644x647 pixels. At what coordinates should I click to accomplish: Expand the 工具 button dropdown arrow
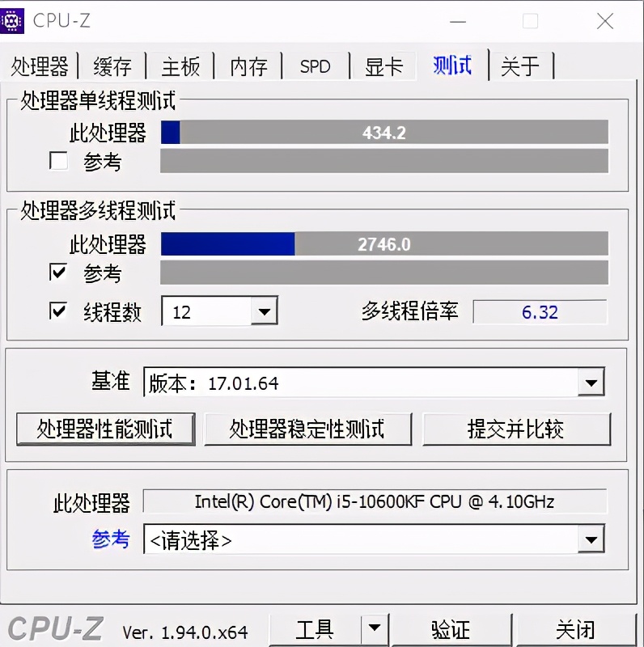pyautogui.click(x=375, y=629)
